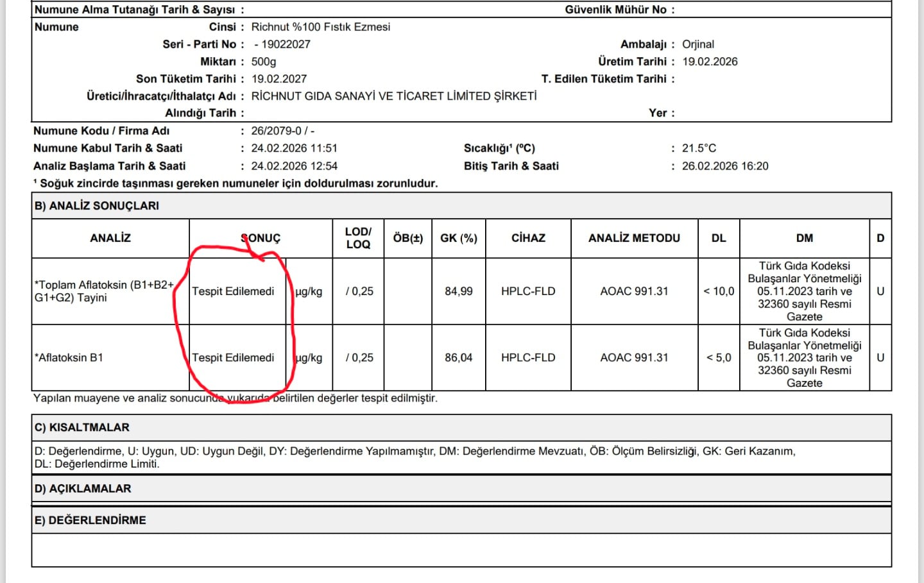
Task: Click the "ANALİZ" column header
Action: pos(110,238)
